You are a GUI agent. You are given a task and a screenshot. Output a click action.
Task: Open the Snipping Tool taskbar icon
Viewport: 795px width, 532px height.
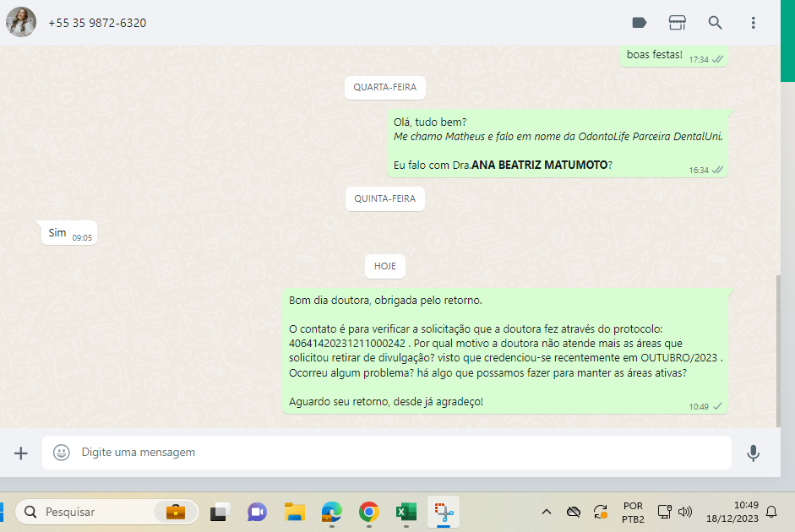pyautogui.click(x=443, y=512)
